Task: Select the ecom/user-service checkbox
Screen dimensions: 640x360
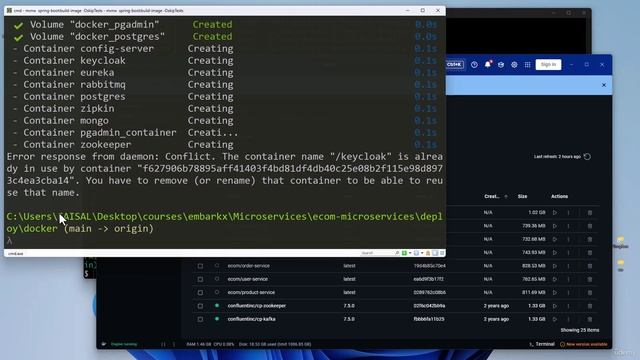Action: tap(200, 279)
